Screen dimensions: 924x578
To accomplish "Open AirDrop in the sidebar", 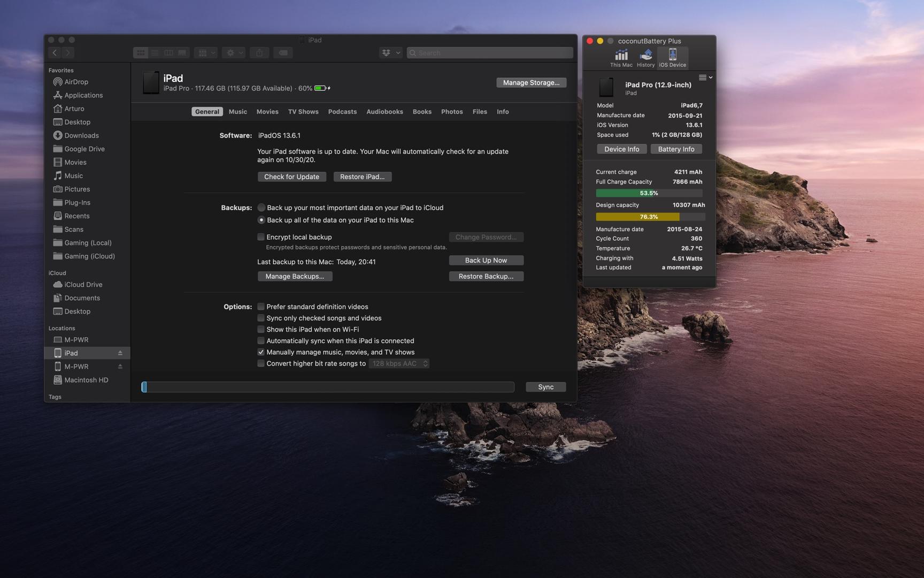I will click(x=76, y=82).
